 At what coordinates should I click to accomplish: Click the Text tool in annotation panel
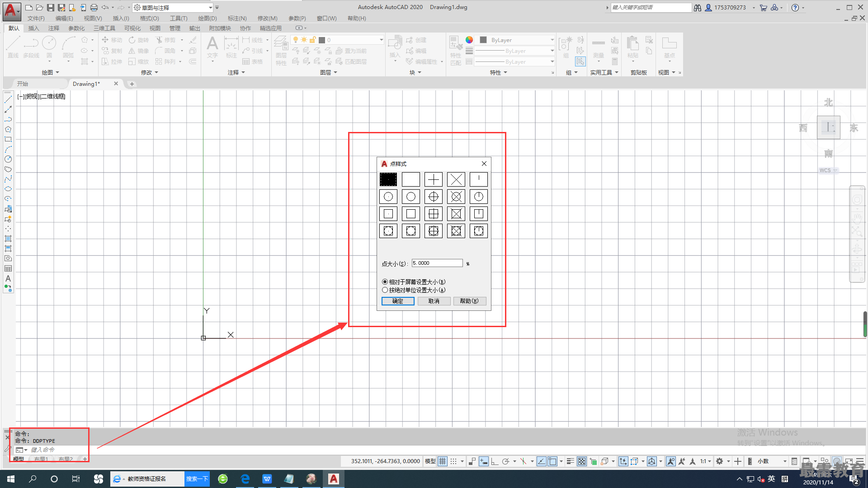tap(212, 47)
